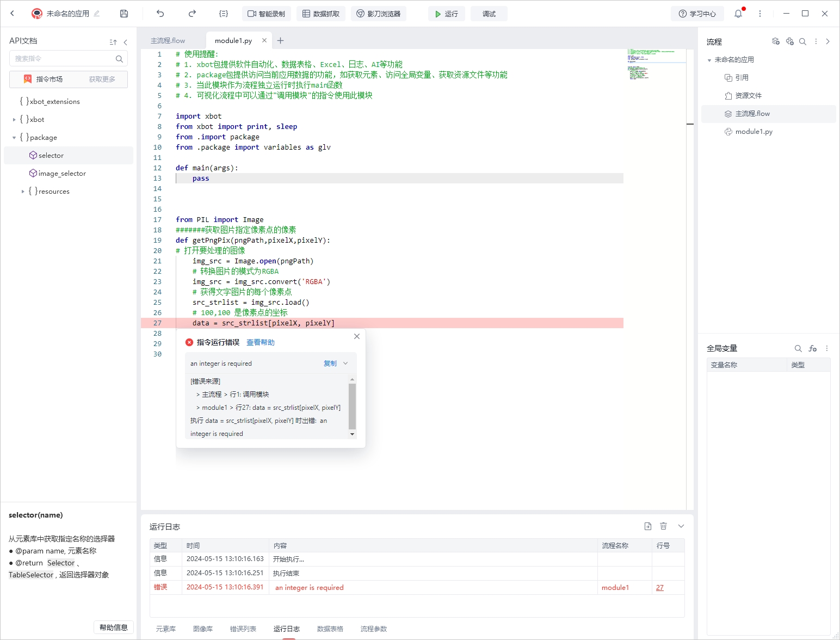Click the redo arrow icon

(192, 14)
